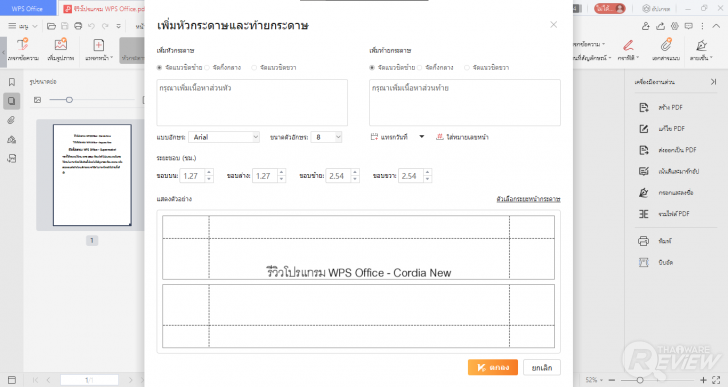Viewport: 728px width, 387px height.
Task: Click the fullscreen icon in the status bar
Action: tap(716, 380)
